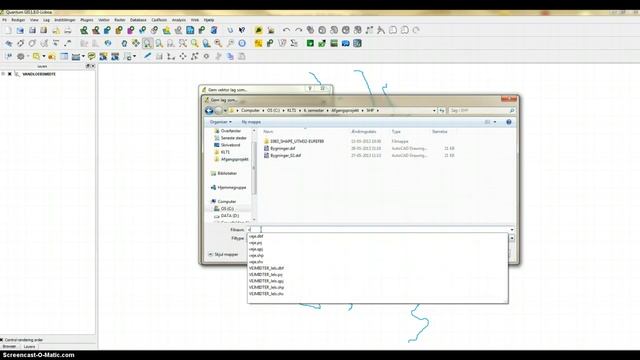Open the Database menu

pos(138,20)
